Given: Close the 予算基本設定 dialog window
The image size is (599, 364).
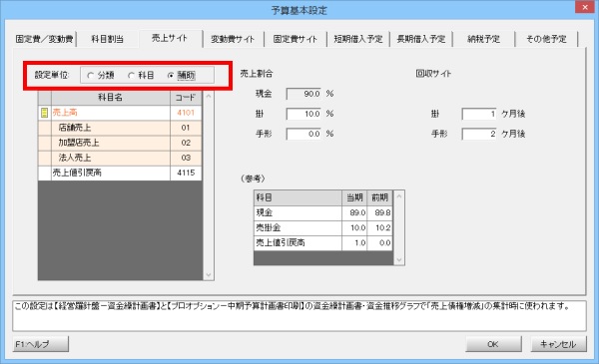Looking at the screenshot, I should click(x=585, y=7).
